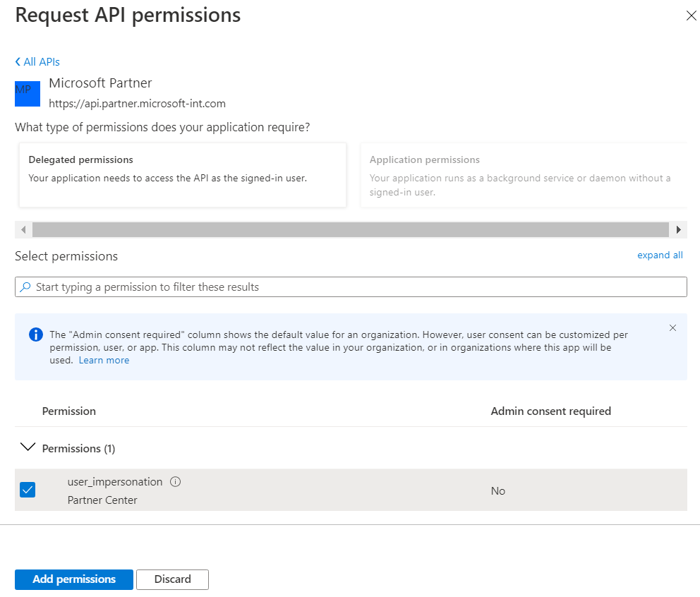This screenshot has width=700, height=597.
Task: Collapse the Permissions (1) group chevron
Action: (28, 447)
